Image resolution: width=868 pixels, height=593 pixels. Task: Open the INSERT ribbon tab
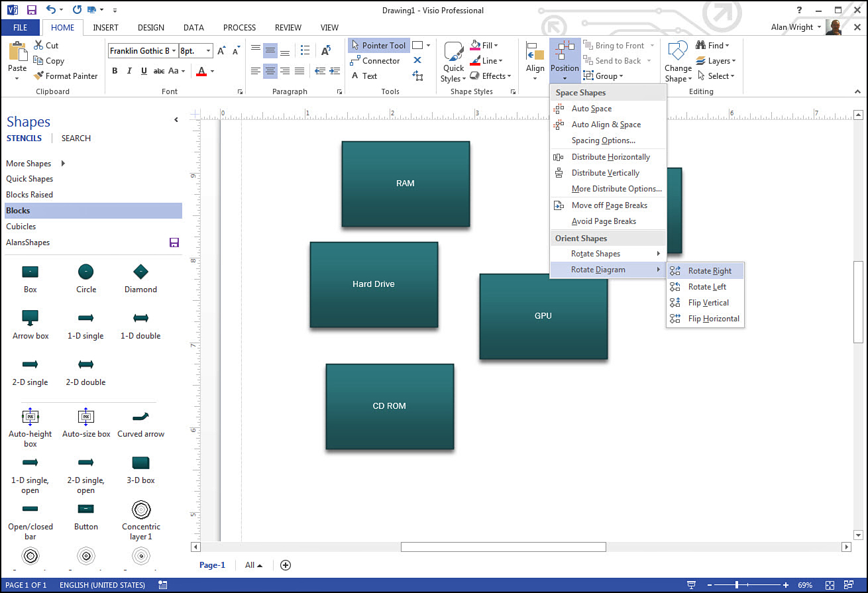coord(106,28)
